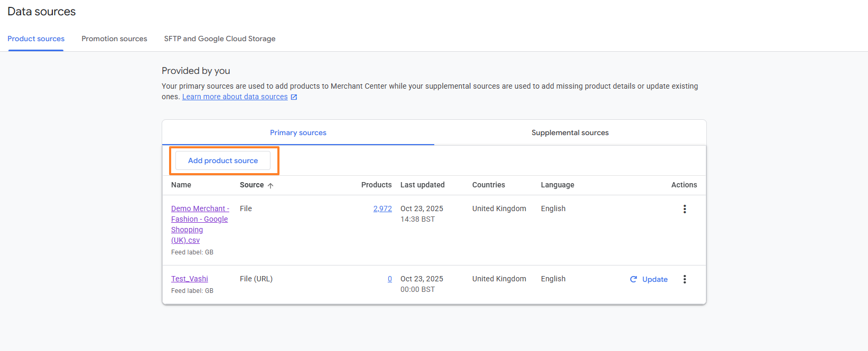The height and width of the screenshot is (351, 868).
Task: Click the external link icon after Learn more
Action: click(294, 97)
